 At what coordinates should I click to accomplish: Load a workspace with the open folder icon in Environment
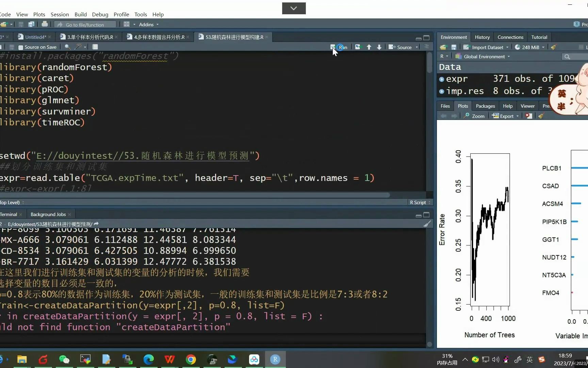(443, 47)
